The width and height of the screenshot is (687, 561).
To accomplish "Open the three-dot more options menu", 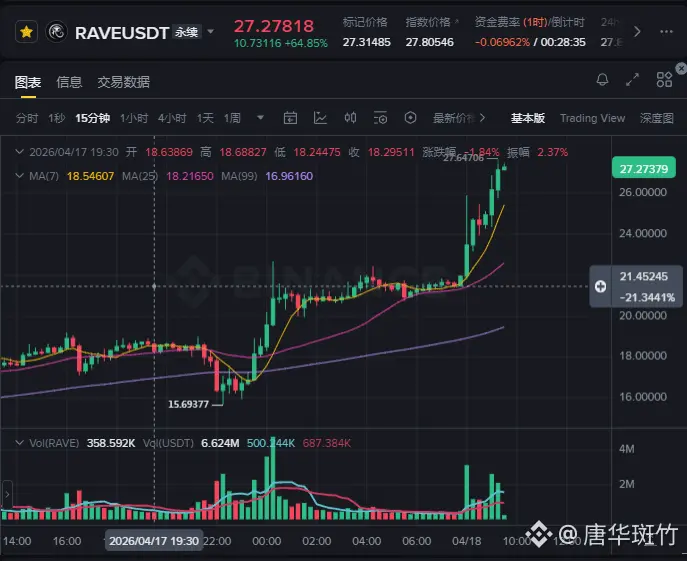I will (x=666, y=32).
